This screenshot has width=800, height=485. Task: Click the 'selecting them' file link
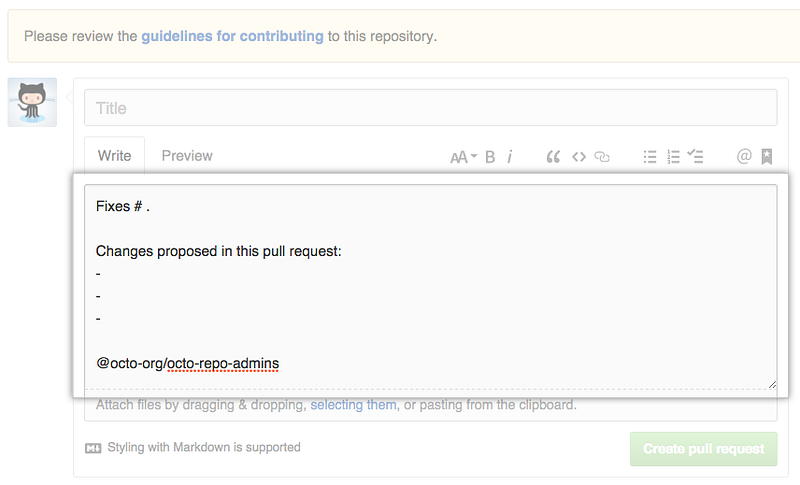[x=353, y=405]
